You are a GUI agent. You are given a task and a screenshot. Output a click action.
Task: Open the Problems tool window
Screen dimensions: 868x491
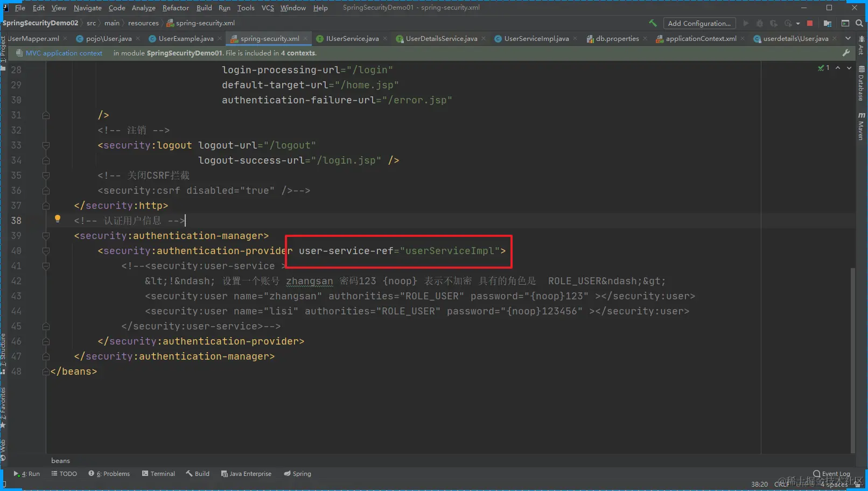(109, 474)
